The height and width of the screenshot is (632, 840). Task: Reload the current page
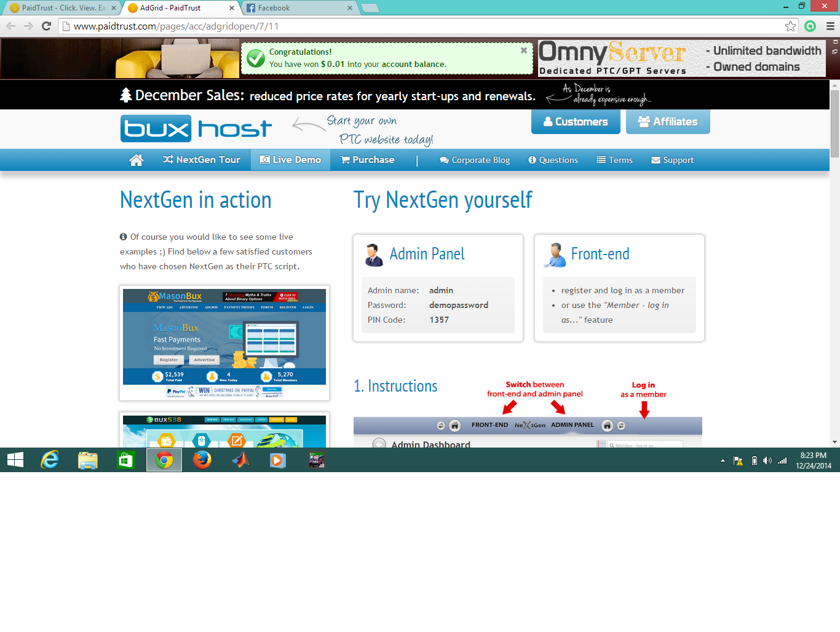[46, 26]
